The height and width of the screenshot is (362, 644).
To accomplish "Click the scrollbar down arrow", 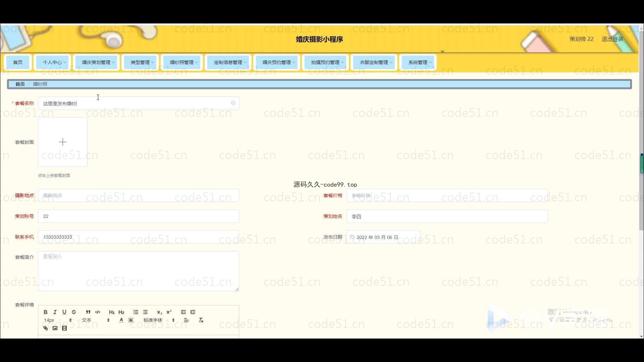I will tap(642, 336).
